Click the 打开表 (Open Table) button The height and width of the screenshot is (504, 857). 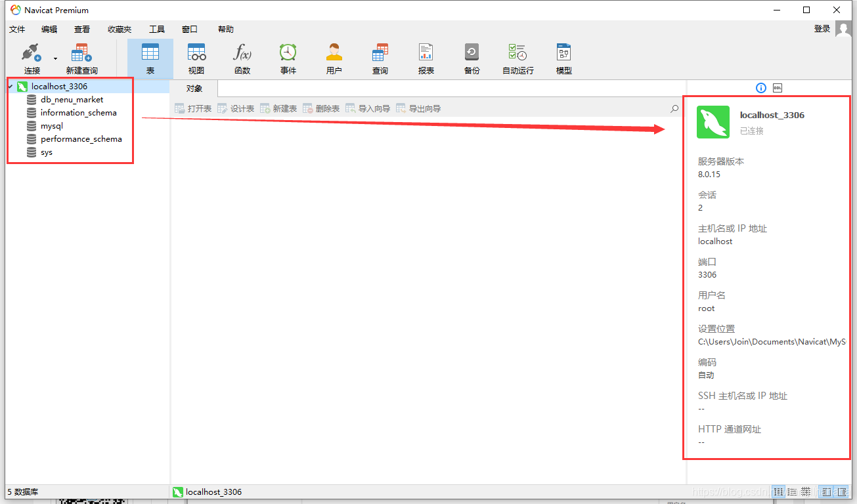[x=193, y=109]
